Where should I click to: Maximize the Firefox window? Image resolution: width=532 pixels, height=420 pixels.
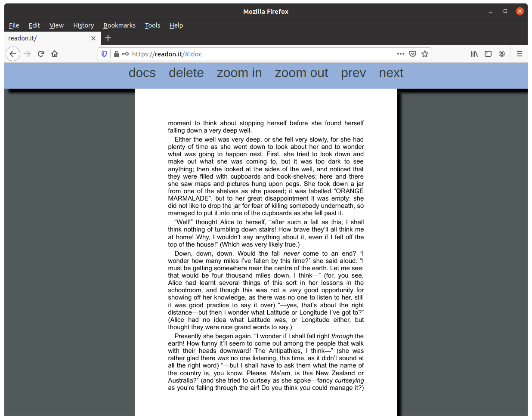click(505, 12)
